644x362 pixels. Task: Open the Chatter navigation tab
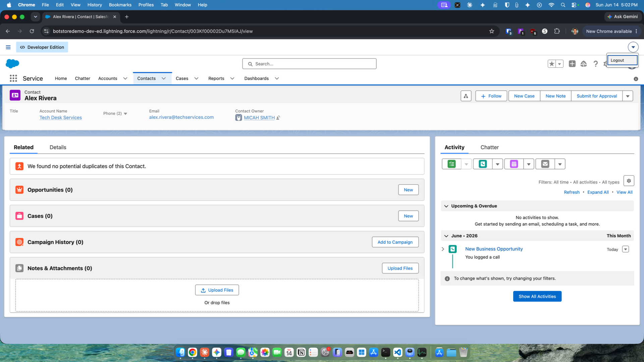[x=83, y=78]
